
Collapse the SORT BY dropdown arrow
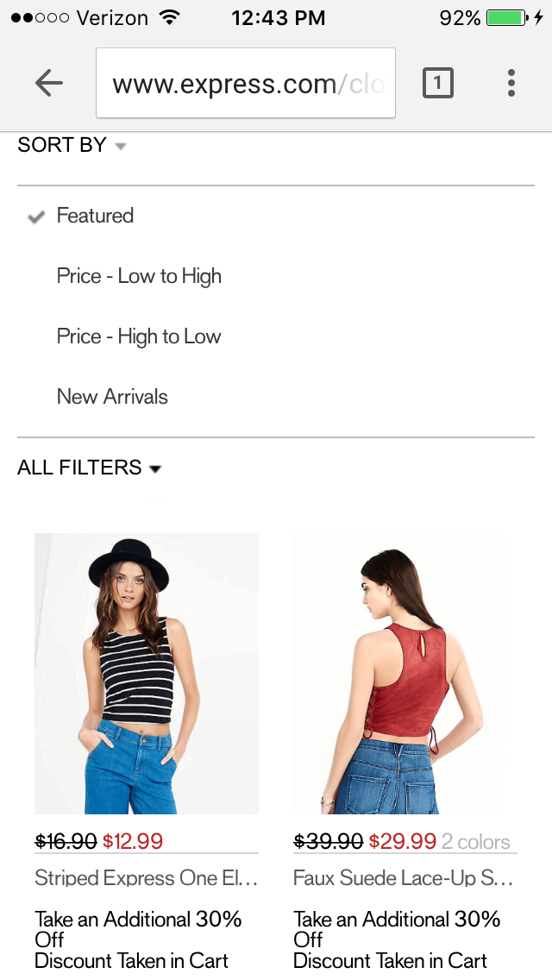coord(122,147)
